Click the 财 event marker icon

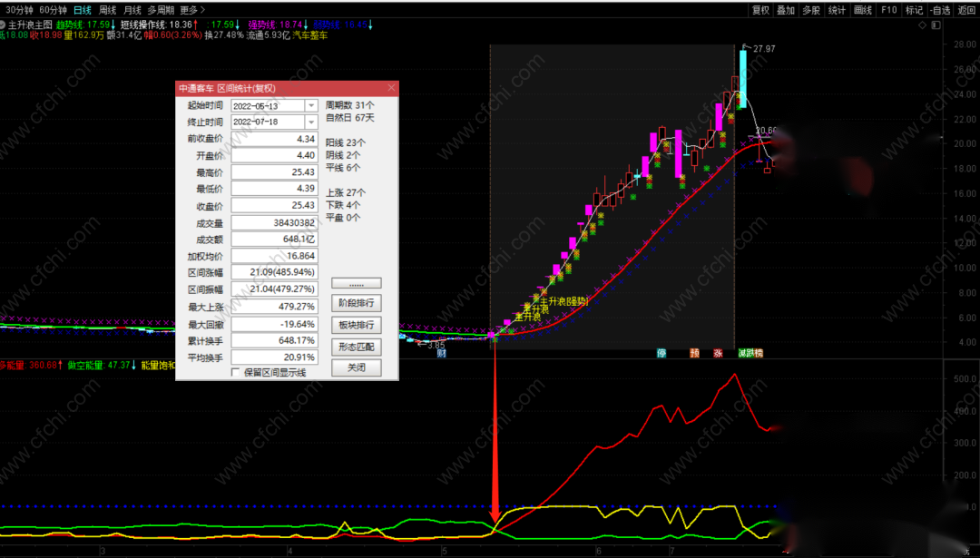click(x=441, y=353)
